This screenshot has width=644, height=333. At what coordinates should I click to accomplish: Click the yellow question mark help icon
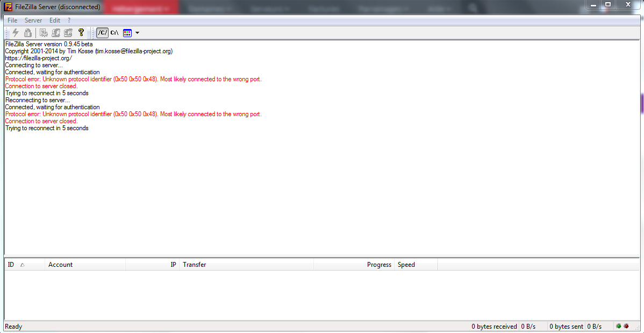(x=81, y=32)
